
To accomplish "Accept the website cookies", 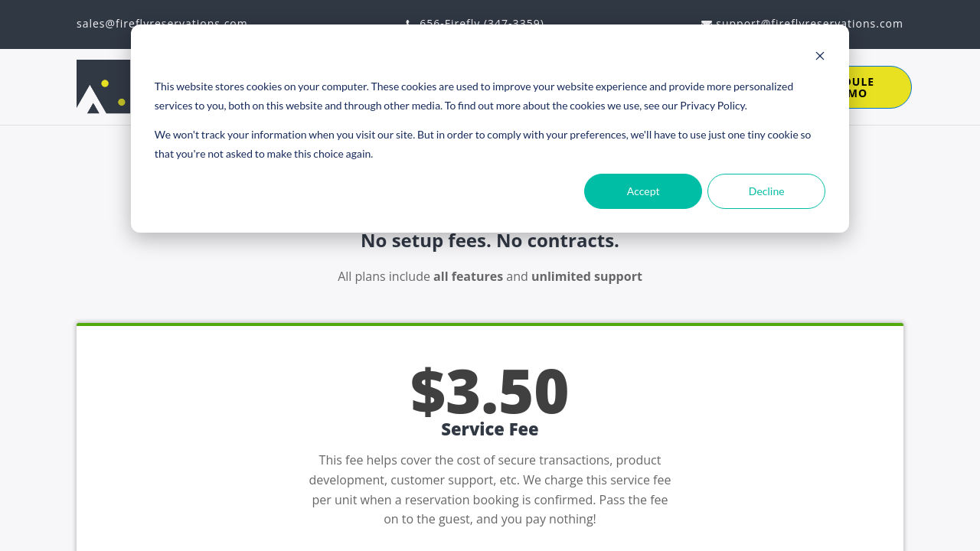I will click(x=643, y=191).
